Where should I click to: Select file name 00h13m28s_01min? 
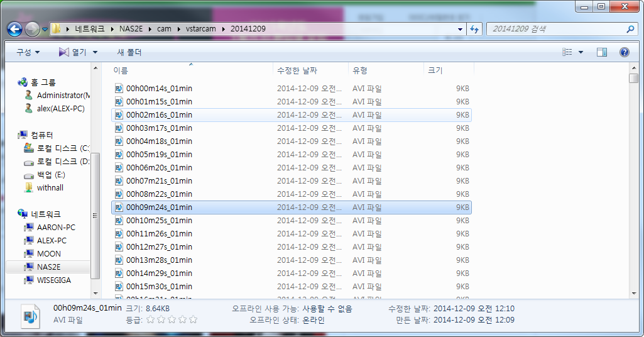159,260
